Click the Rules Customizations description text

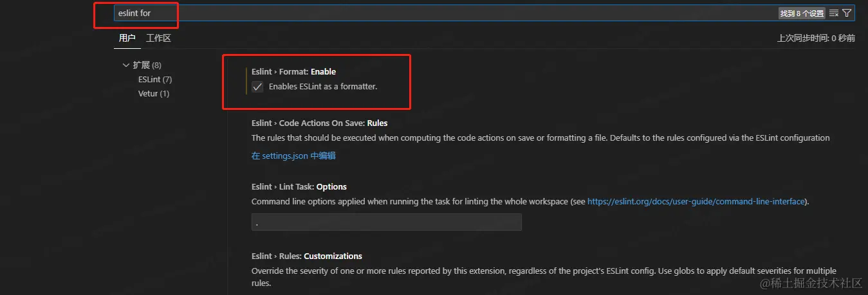pos(543,271)
